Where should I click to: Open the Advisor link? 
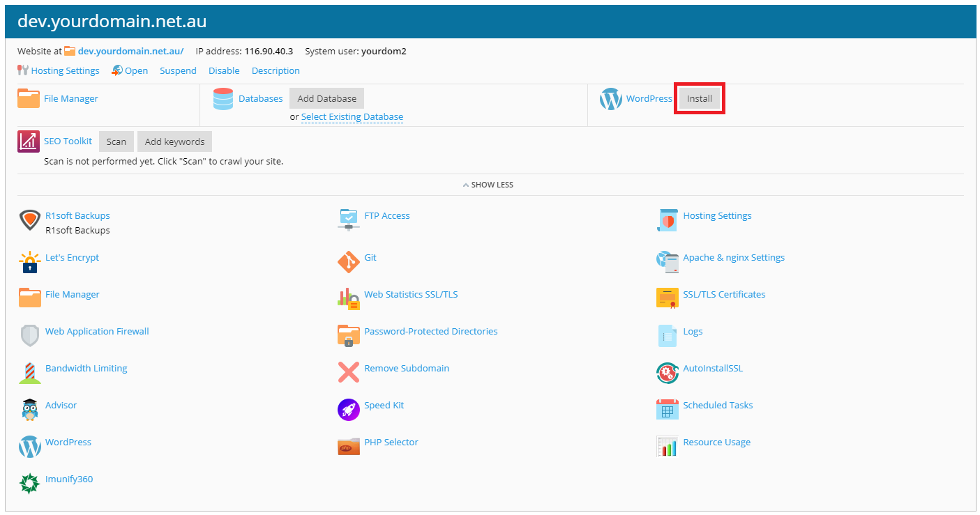(x=61, y=405)
